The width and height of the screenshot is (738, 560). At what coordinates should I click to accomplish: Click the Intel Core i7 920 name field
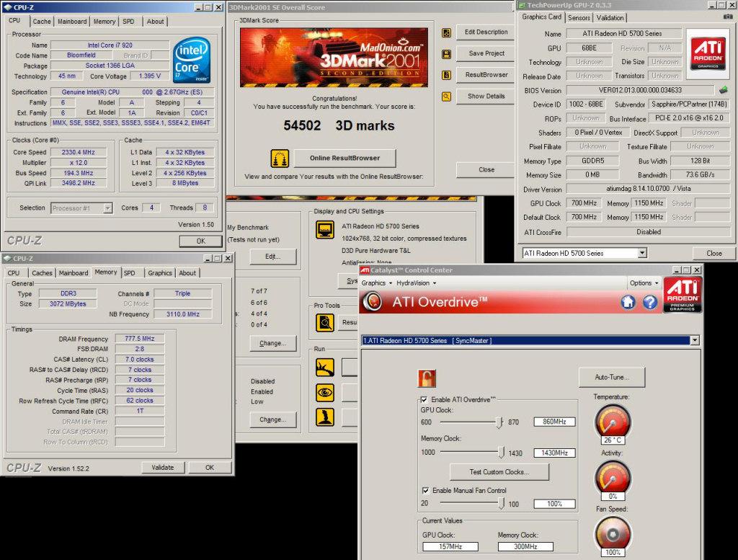tap(110, 45)
